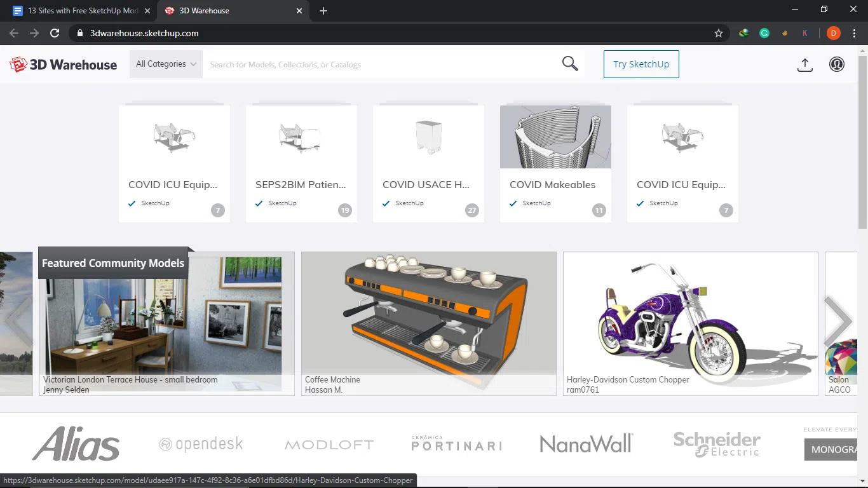Open the user account profile icon
The height and width of the screenshot is (488, 868).
(836, 64)
